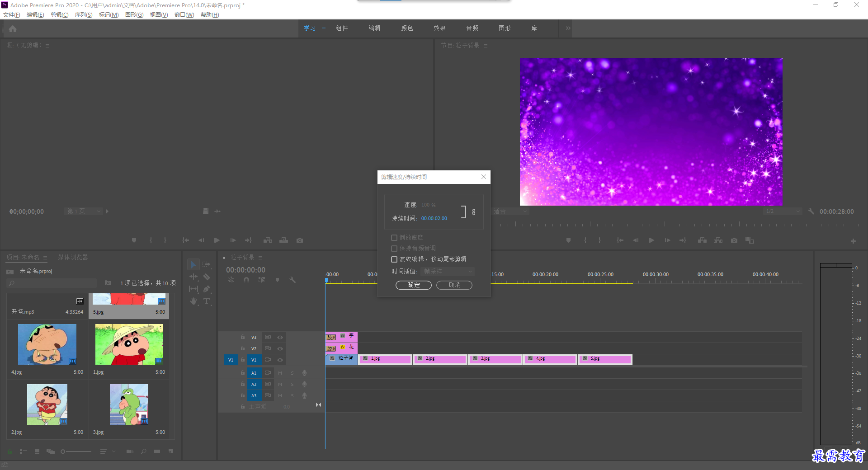Click the go up folder icon beside 未命名.prproj
The height and width of the screenshot is (470, 868).
[10, 271]
